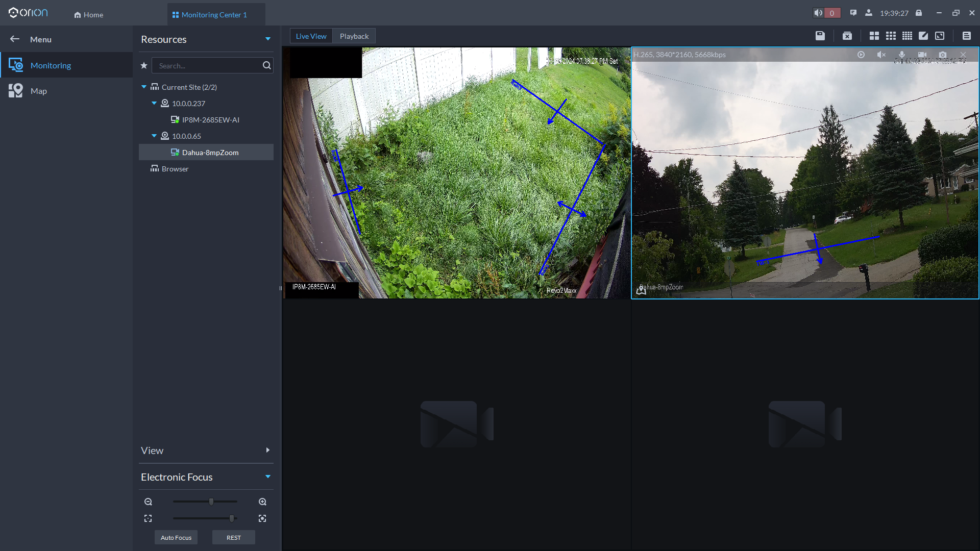
Task: Collapse the Electronic Focus section
Action: pyautogui.click(x=268, y=477)
